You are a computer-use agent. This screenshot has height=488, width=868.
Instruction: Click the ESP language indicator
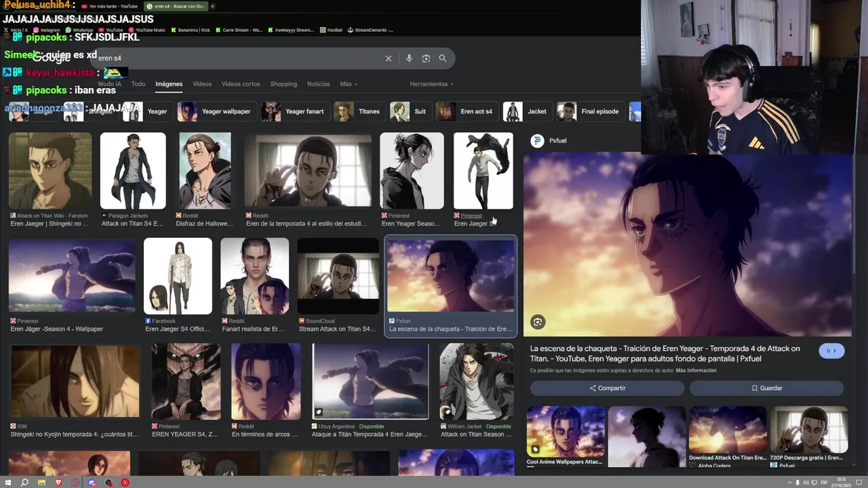[x=824, y=483]
